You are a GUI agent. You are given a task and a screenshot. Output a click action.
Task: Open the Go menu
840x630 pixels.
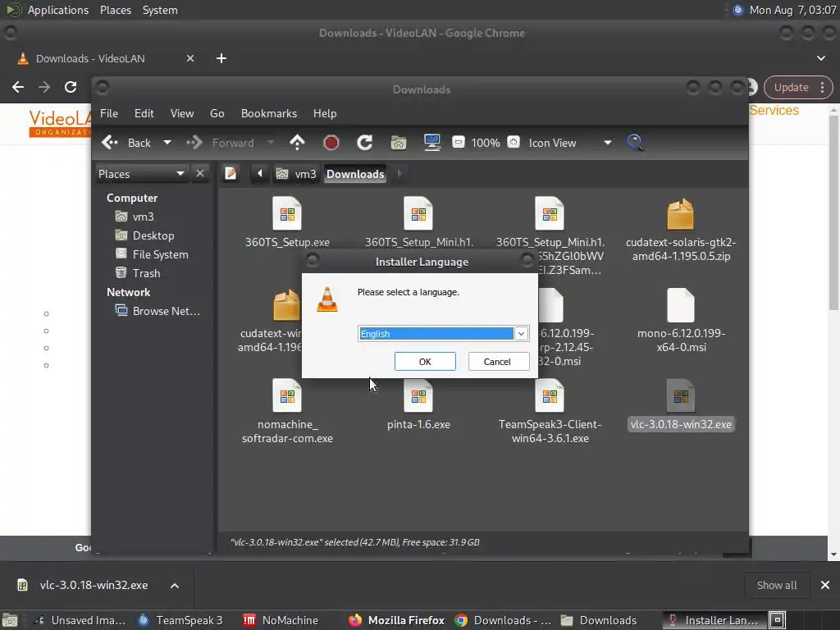[217, 113]
